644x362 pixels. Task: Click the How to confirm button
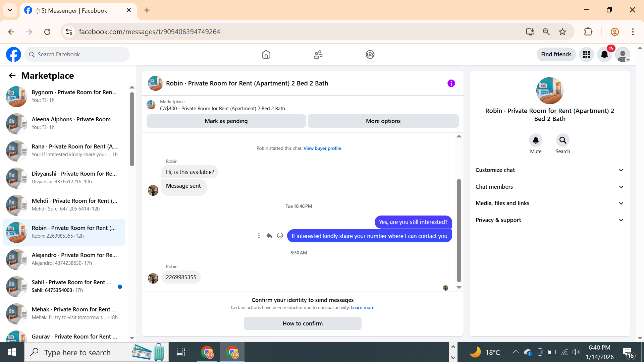pos(303,323)
